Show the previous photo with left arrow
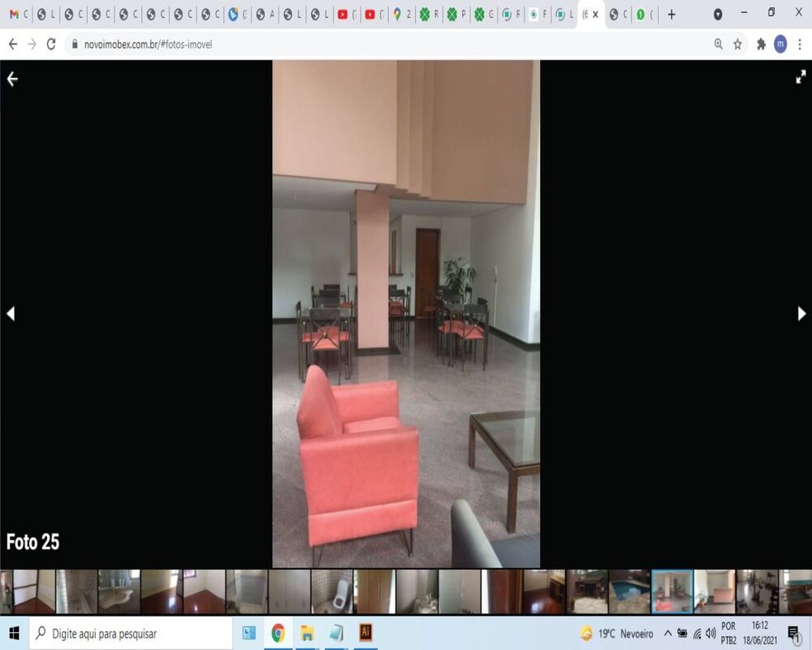Image resolution: width=812 pixels, height=650 pixels. coord(11,313)
